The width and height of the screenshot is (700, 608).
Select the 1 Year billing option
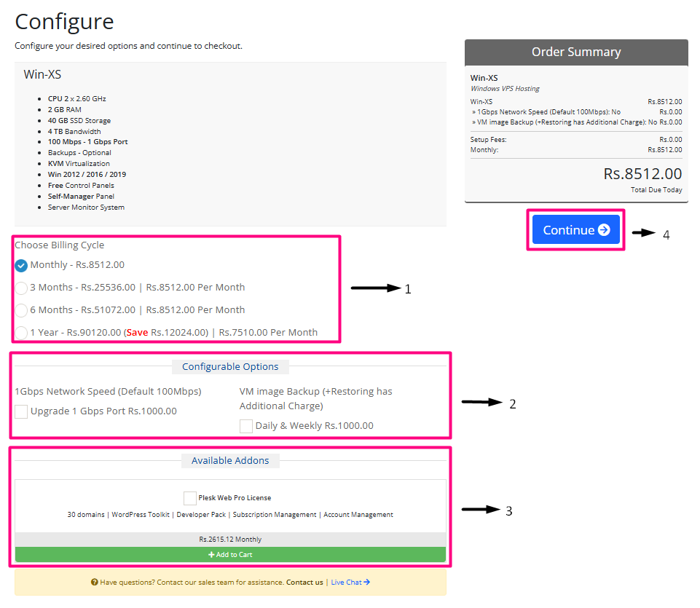(21, 333)
